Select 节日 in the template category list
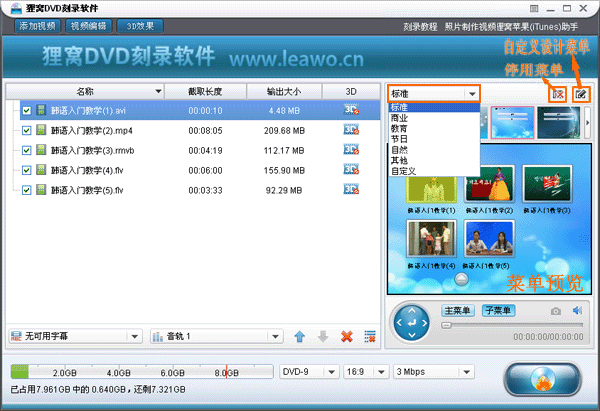This screenshot has width=600, height=411. (x=434, y=139)
